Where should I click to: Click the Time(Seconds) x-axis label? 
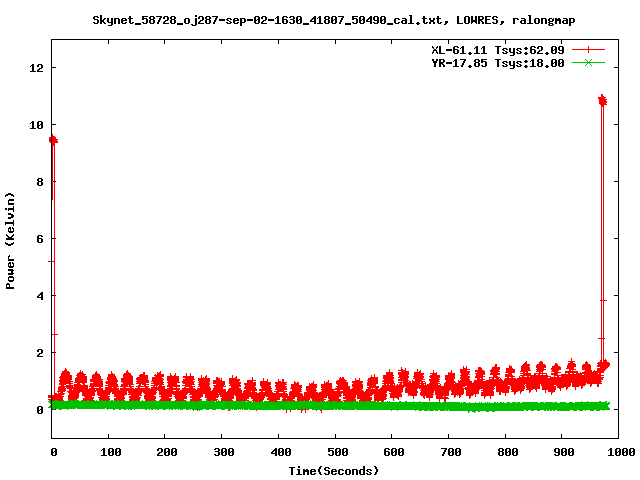point(333,471)
